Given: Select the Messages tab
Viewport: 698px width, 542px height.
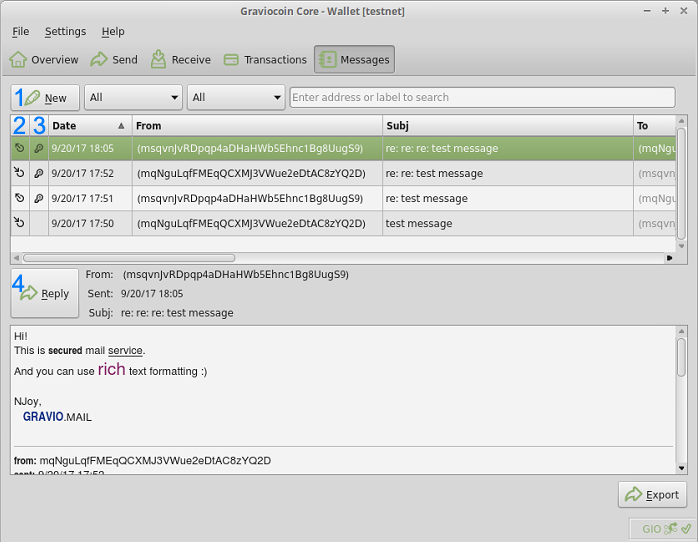Looking at the screenshot, I should [354, 59].
